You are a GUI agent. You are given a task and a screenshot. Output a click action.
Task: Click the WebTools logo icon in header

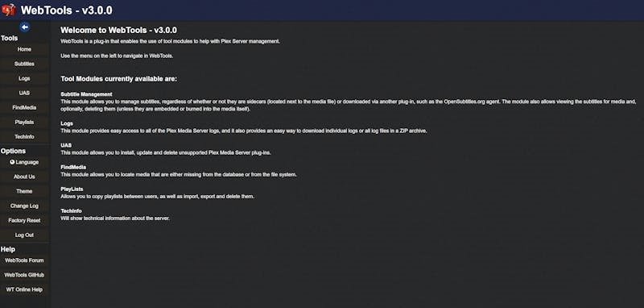tap(9, 10)
